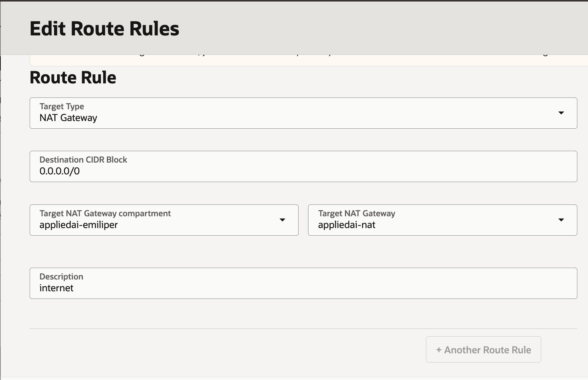Click the plus icon on Another Route Rule
Viewport: 588px width, 380px height.
click(x=439, y=350)
